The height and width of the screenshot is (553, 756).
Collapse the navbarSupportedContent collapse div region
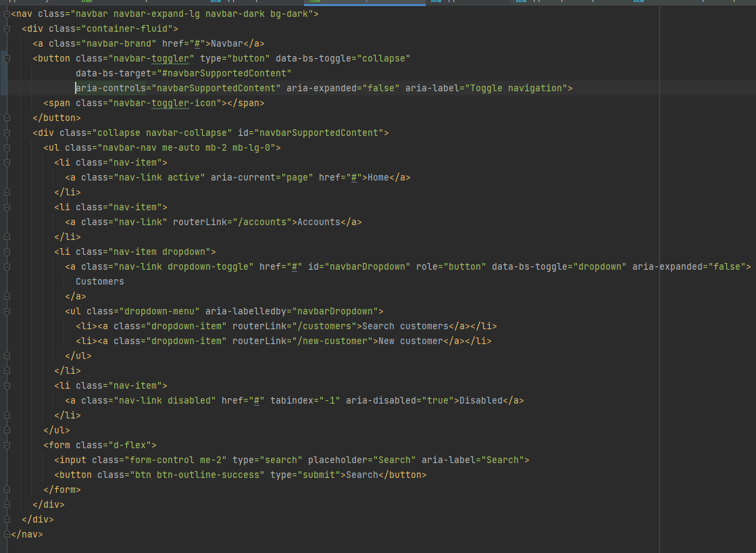pyautogui.click(x=6, y=133)
